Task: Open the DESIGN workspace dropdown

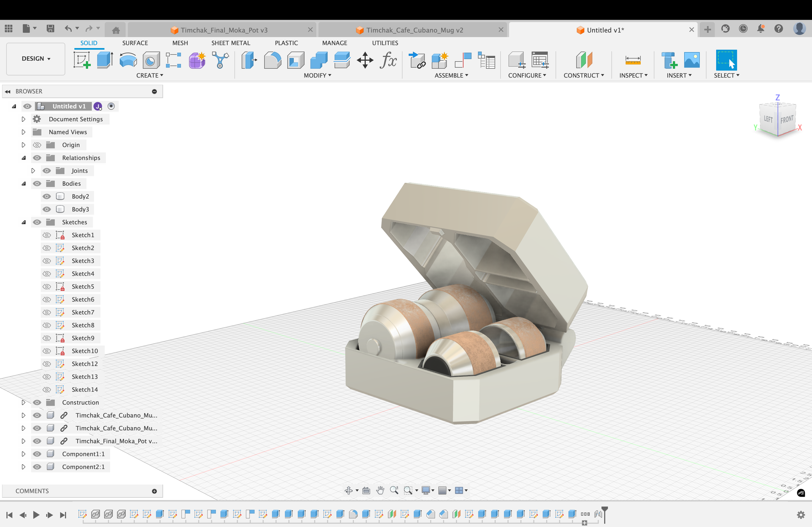Action: coord(36,59)
